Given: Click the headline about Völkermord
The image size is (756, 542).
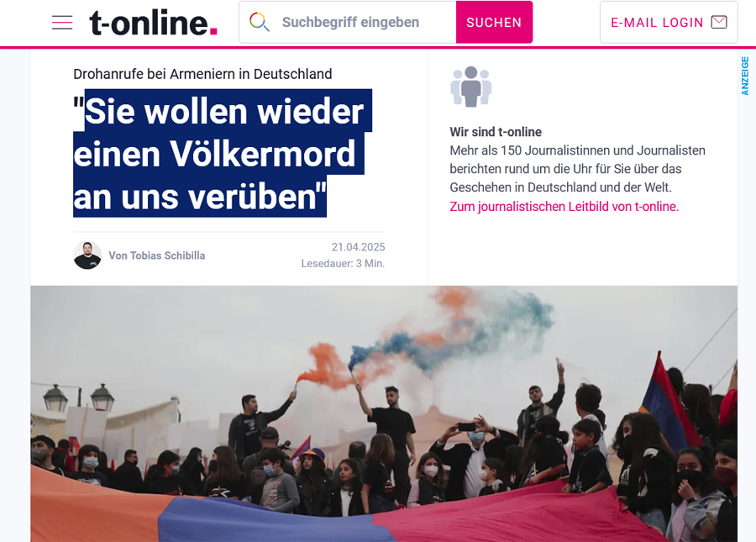Looking at the screenshot, I should [x=223, y=153].
